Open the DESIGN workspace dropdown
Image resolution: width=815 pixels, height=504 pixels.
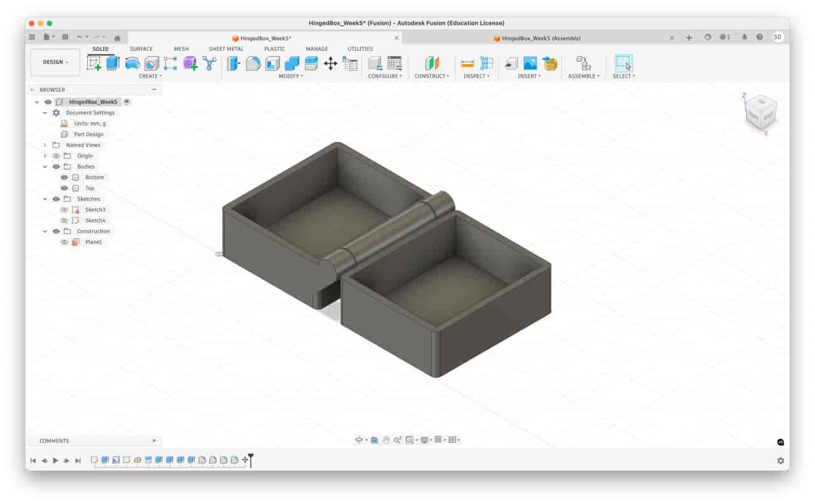click(x=55, y=62)
